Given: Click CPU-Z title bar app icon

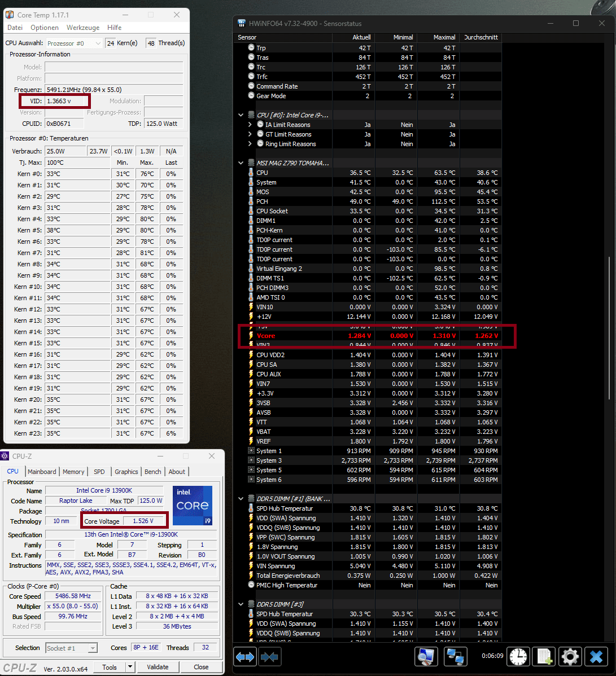Looking at the screenshot, I should (5, 456).
